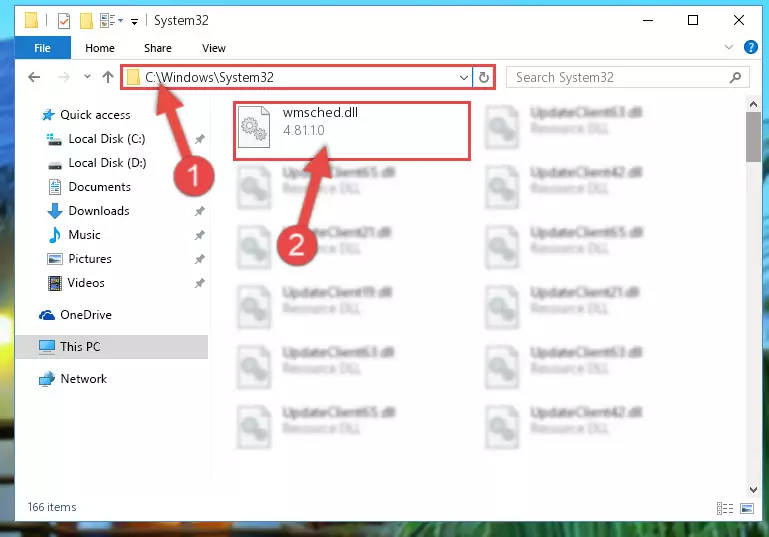Click the Properties quick access toolbar icon
769x537 pixels.
(x=64, y=21)
